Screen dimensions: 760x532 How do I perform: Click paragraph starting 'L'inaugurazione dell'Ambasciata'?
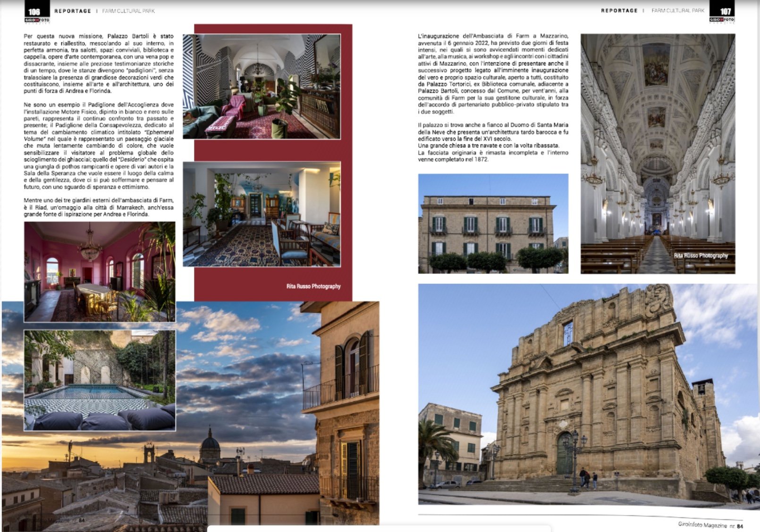click(x=493, y=74)
